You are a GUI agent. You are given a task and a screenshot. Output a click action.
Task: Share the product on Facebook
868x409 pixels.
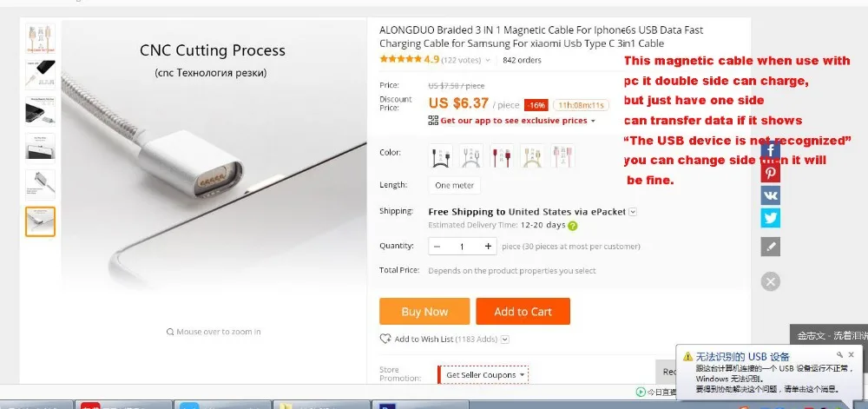pyautogui.click(x=770, y=150)
